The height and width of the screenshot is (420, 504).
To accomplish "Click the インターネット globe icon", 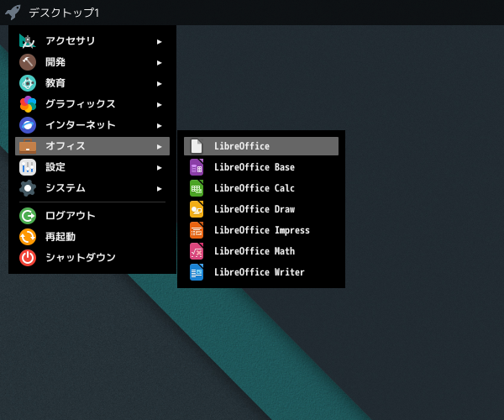I will coord(28,125).
